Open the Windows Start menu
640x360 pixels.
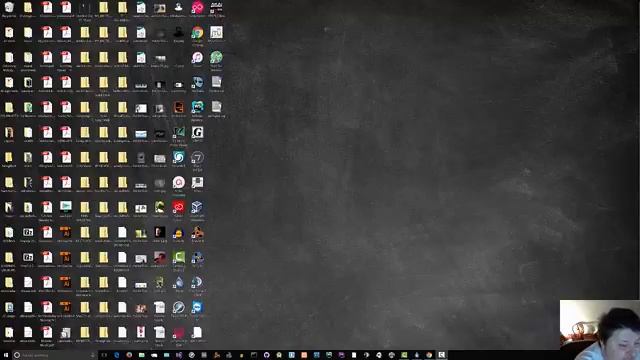(6, 355)
